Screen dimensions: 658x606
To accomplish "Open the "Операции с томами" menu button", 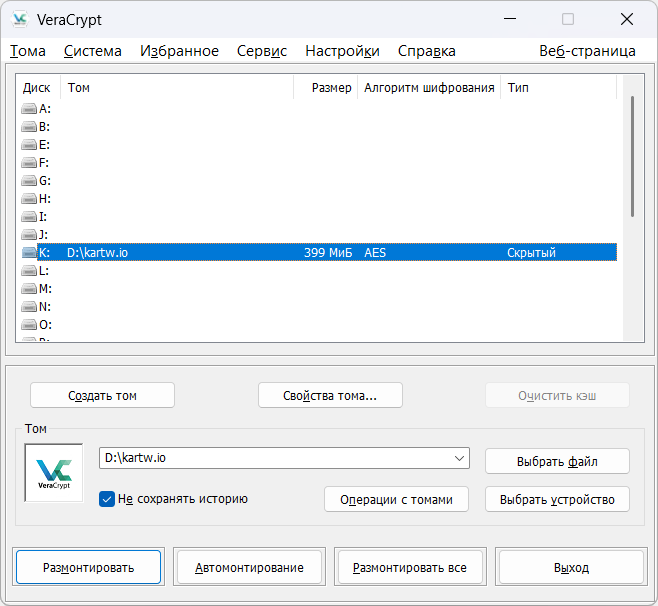I will pos(396,499).
